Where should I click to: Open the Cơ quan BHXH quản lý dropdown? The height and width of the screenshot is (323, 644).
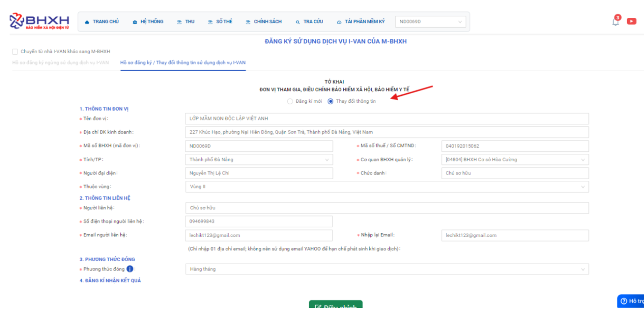[514, 160]
